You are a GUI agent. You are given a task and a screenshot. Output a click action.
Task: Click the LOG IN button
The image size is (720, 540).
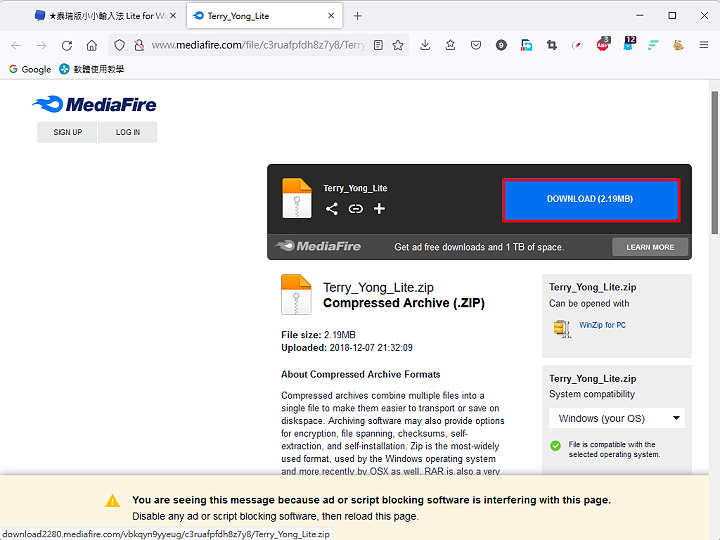[128, 132]
